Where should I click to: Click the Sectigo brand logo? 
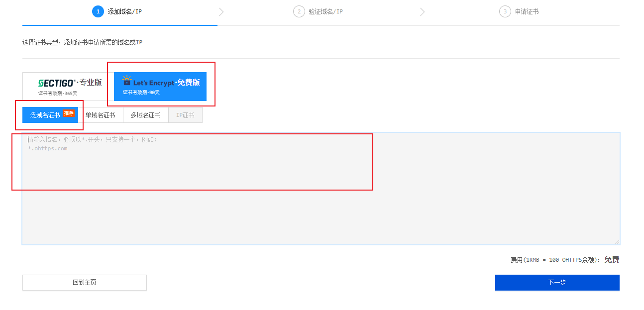tap(57, 83)
